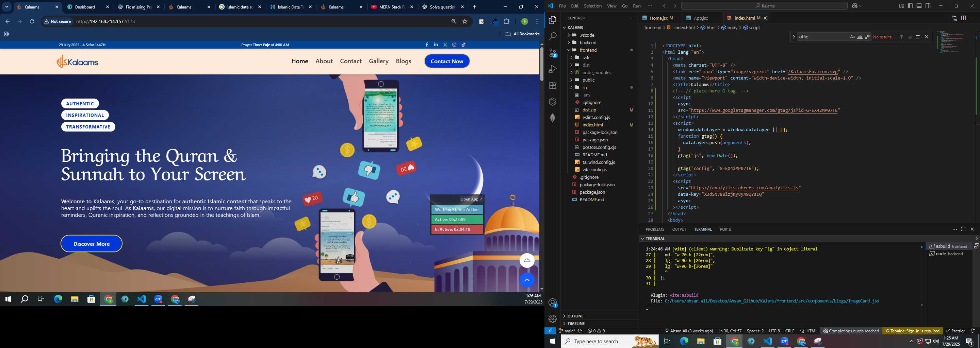This screenshot has width=980, height=348.
Task: Click the Contact Now button
Action: coord(447,61)
